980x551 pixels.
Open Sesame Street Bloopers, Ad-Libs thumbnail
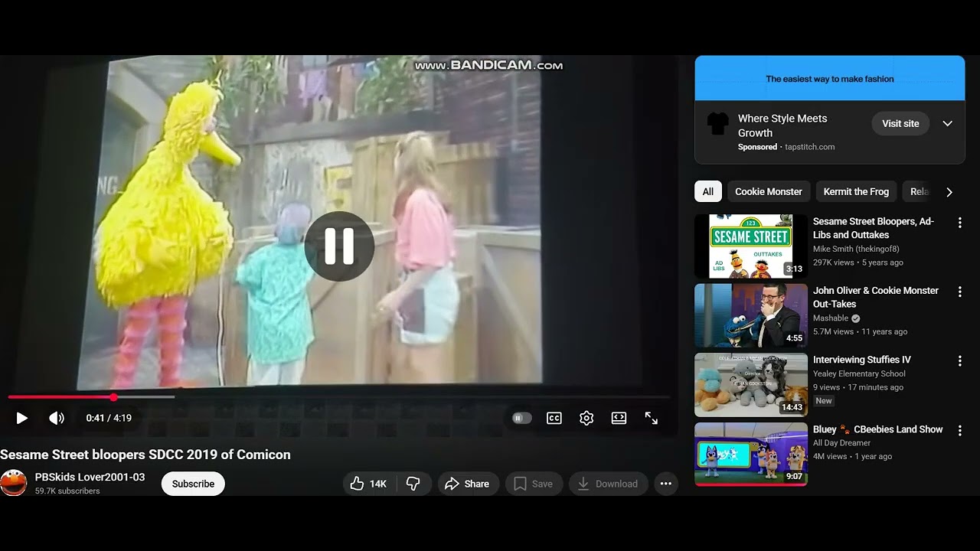(x=751, y=246)
